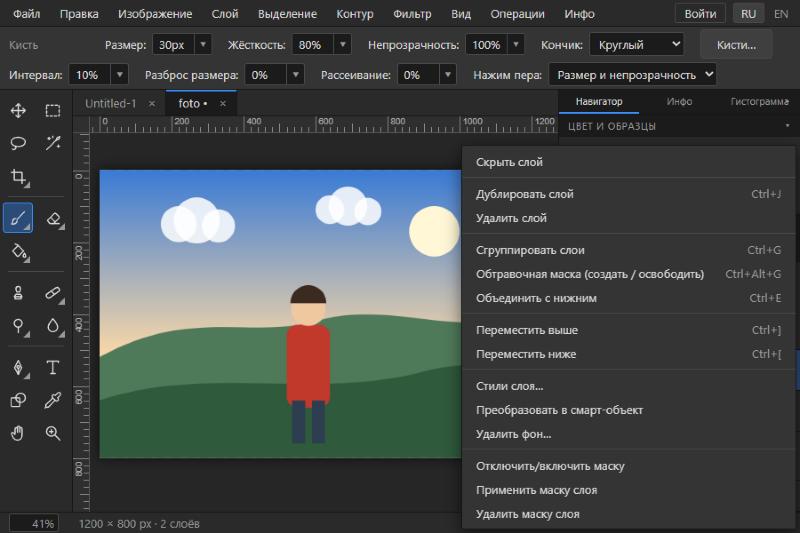
Task: Select the Eyedropper tool
Action: click(x=53, y=400)
